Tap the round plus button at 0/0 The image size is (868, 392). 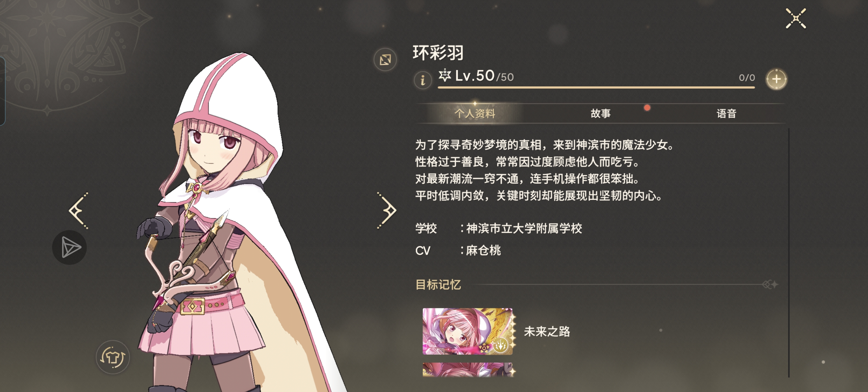776,79
